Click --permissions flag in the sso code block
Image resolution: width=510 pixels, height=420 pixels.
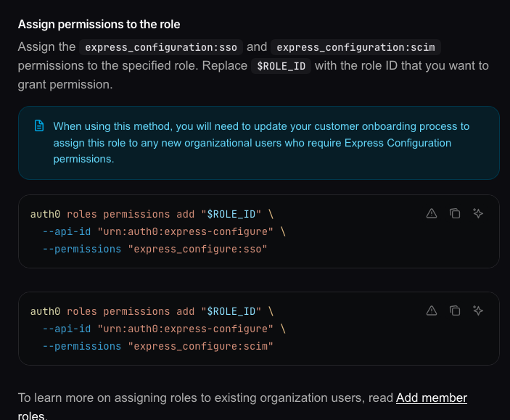click(x=82, y=250)
